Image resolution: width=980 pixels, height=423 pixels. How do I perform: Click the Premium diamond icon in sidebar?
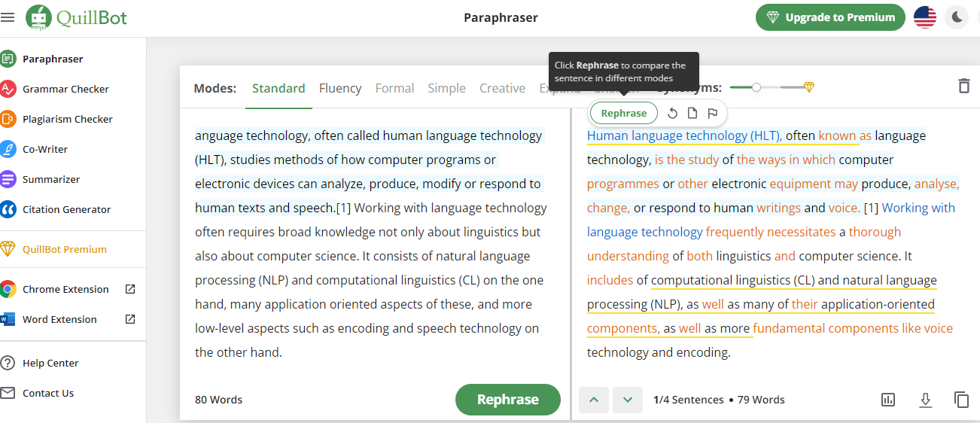[x=8, y=249]
